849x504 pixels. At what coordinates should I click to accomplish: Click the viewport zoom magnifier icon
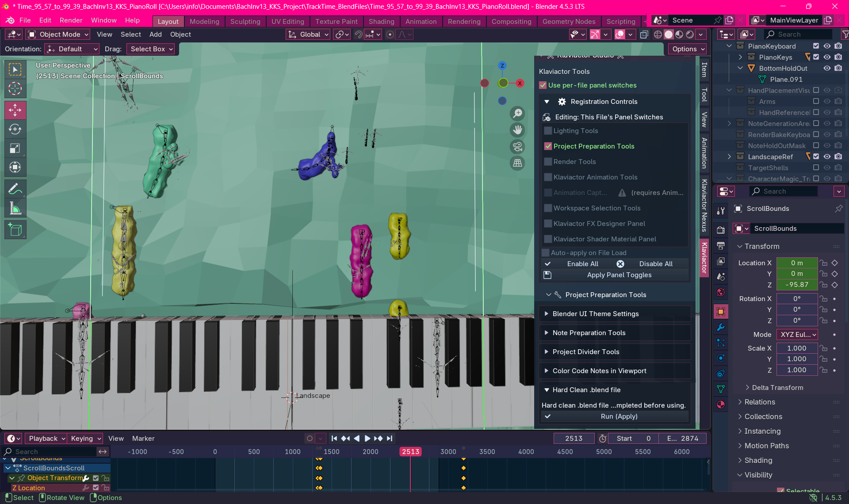517,114
